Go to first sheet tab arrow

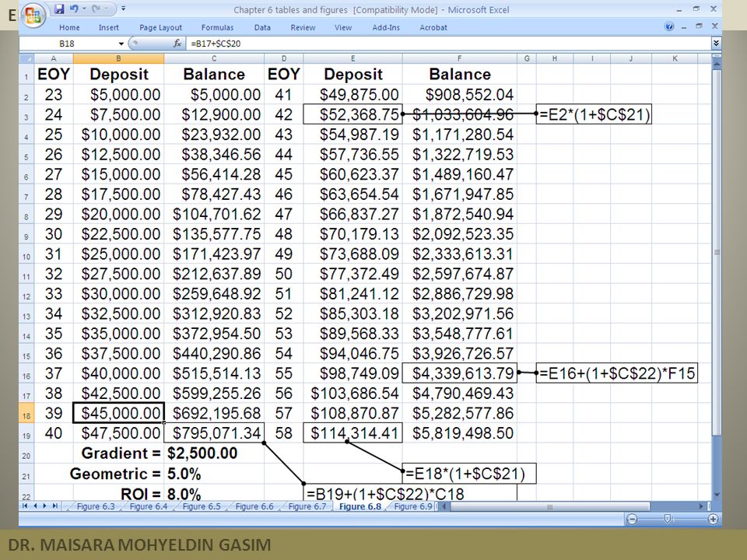(25, 506)
